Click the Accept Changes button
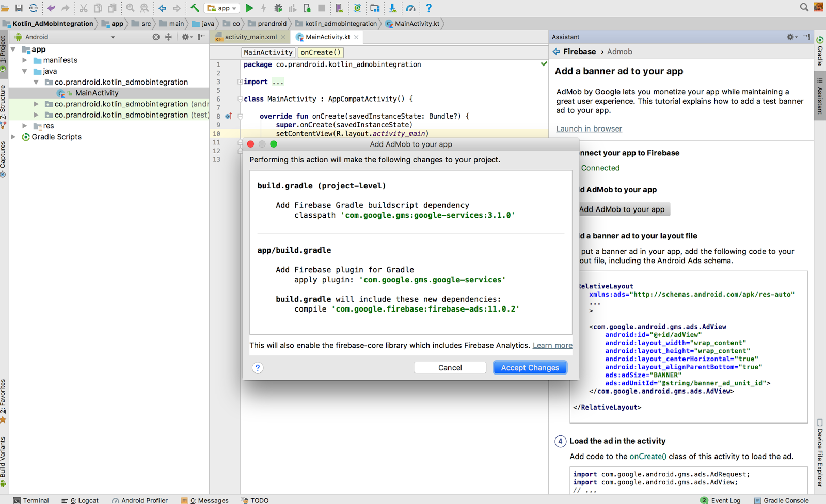The width and height of the screenshot is (826, 504). 530,367
